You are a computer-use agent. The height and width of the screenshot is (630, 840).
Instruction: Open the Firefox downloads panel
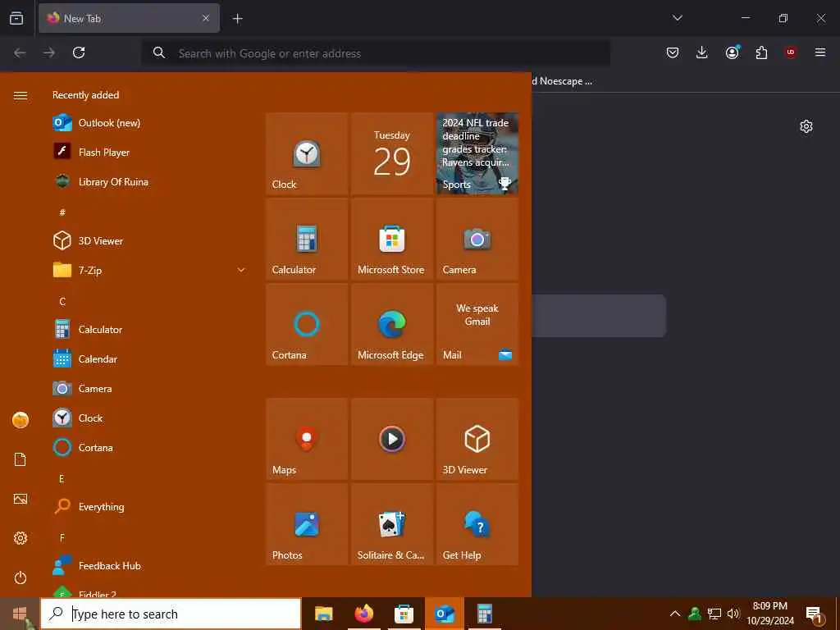pos(702,52)
